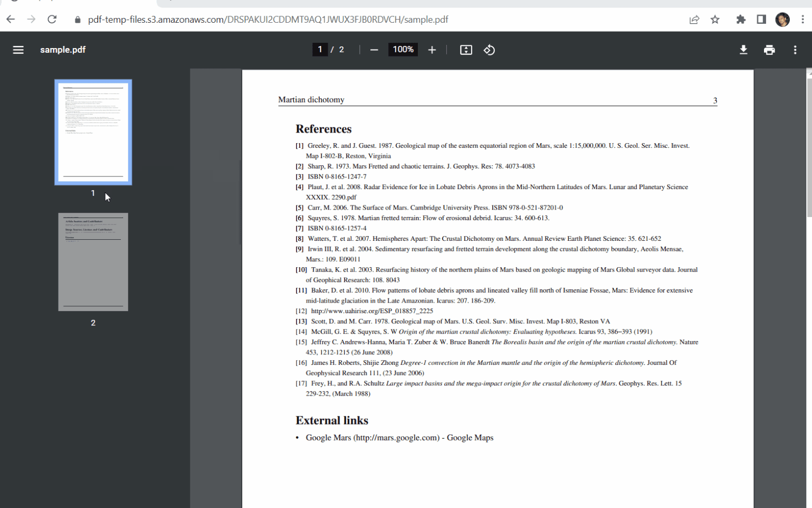Toggle the document thumbnail sidebar
This screenshot has height=508, width=812.
tap(18, 49)
